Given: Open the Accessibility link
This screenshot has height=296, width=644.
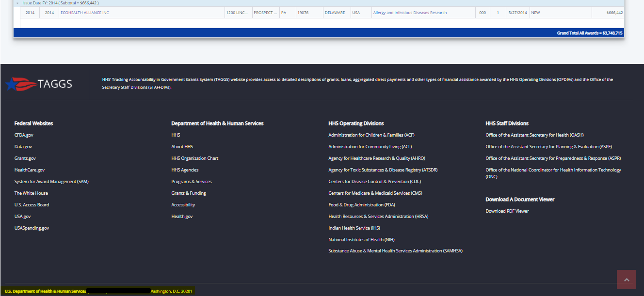Looking at the screenshot, I should tap(183, 205).
